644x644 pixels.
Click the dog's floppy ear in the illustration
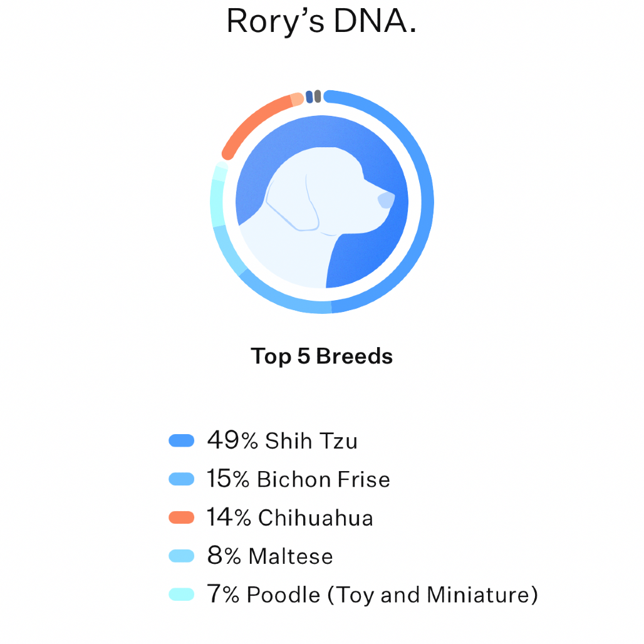coord(293,202)
